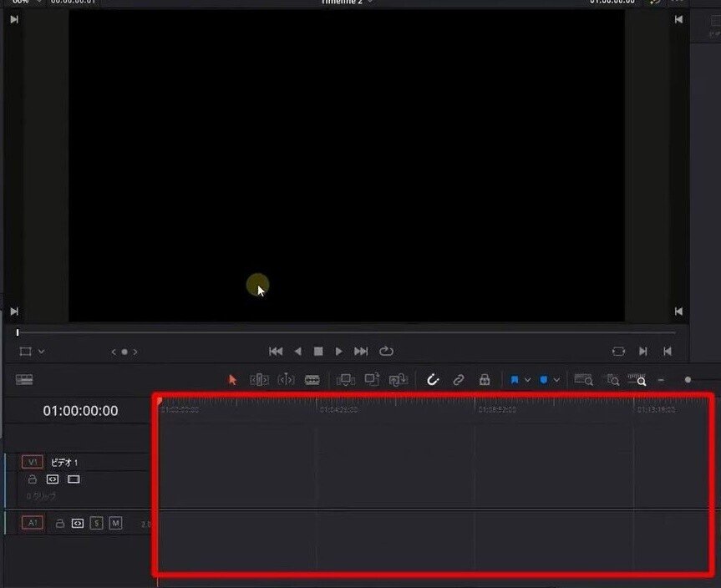Image resolution: width=721 pixels, height=588 pixels.
Task: Lock the ビデオ 1 video track
Action: (33, 479)
